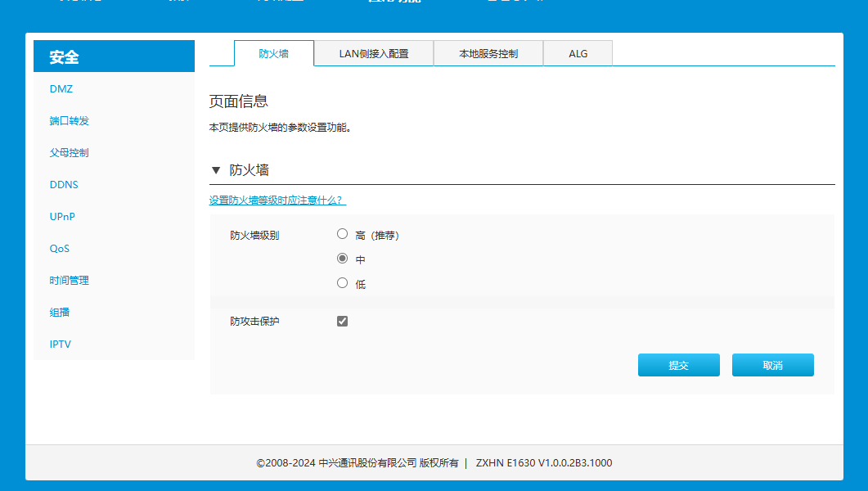This screenshot has height=491, width=868.
Task: Select the 低 firewall level
Action: click(x=342, y=283)
